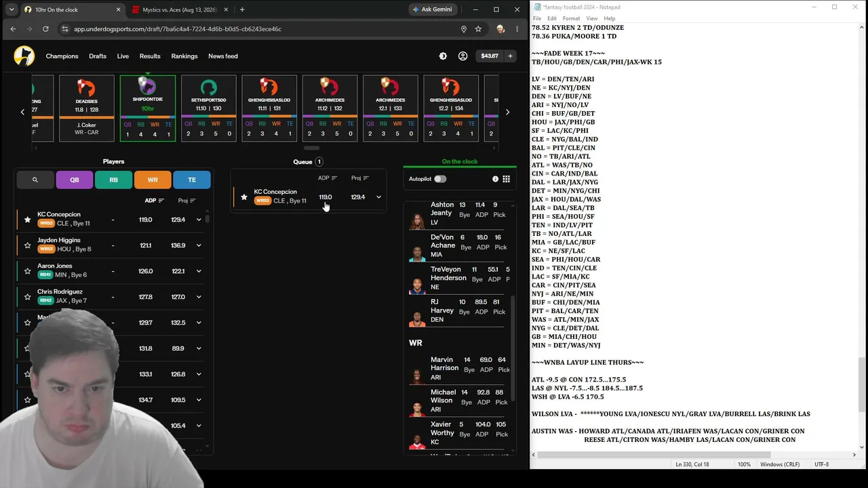Unfavorite KC Concepcion in Players list
This screenshot has height=488, width=868.
click(27, 220)
